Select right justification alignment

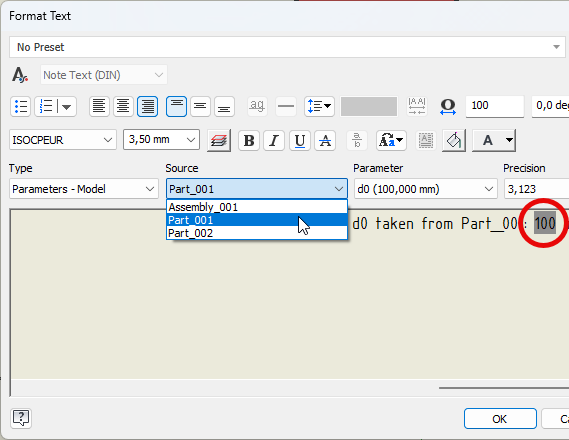[x=147, y=107]
